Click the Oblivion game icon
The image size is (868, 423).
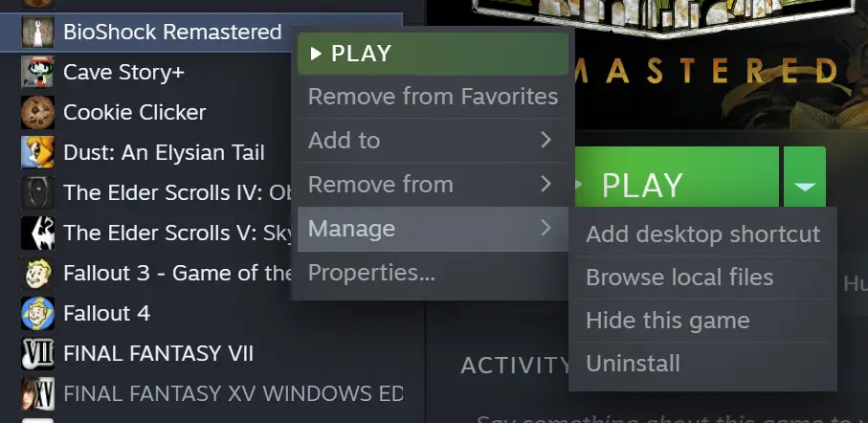[37, 192]
